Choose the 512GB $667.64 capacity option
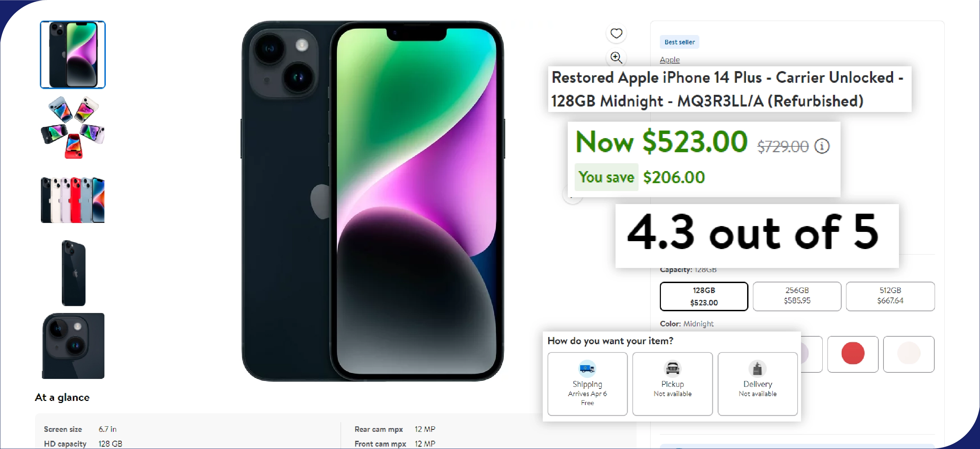This screenshot has width=980, height=449. pyautogui.click(x=890, y=296)
